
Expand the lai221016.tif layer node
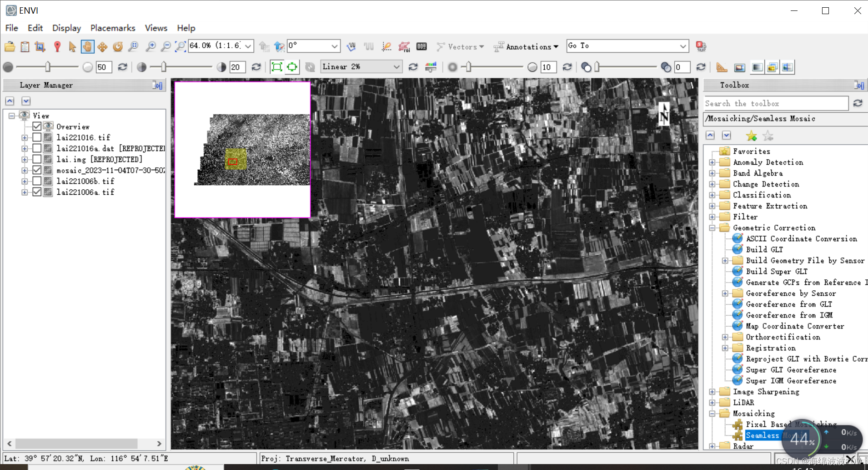25,137
